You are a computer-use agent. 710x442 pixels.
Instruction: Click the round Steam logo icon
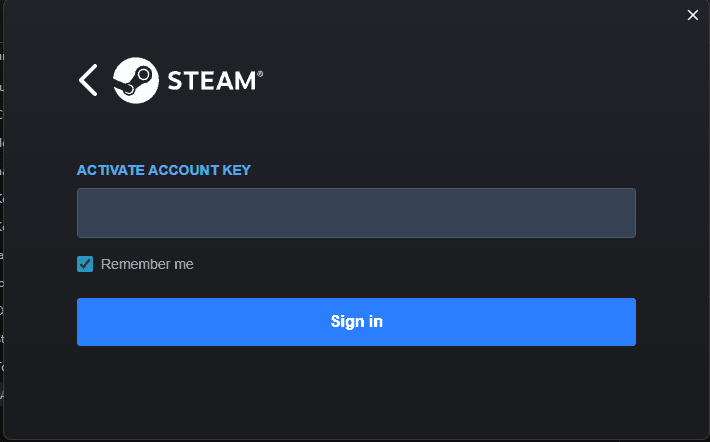pyautogui.click(x=136, y=80)
